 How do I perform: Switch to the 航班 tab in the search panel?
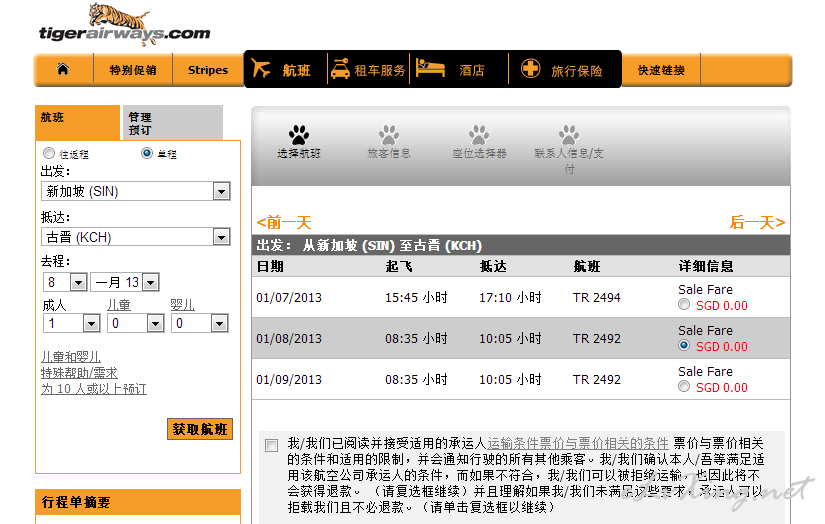[x=77, y=123]
